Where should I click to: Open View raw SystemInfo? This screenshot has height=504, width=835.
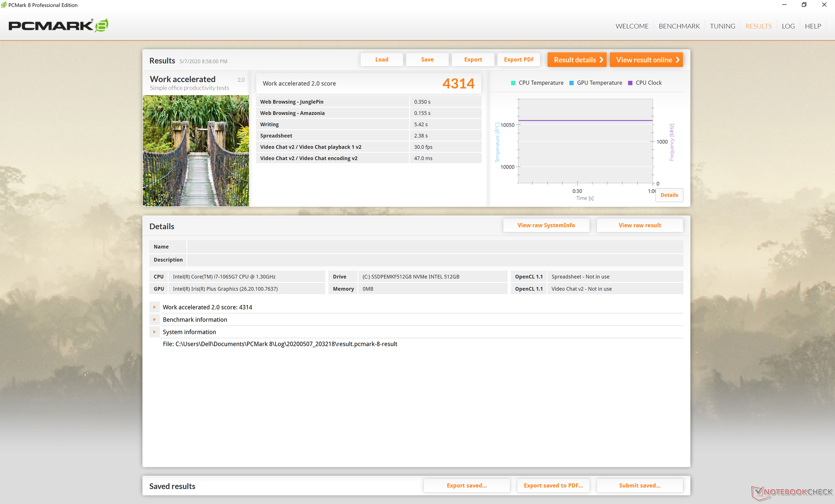[546, 225]
